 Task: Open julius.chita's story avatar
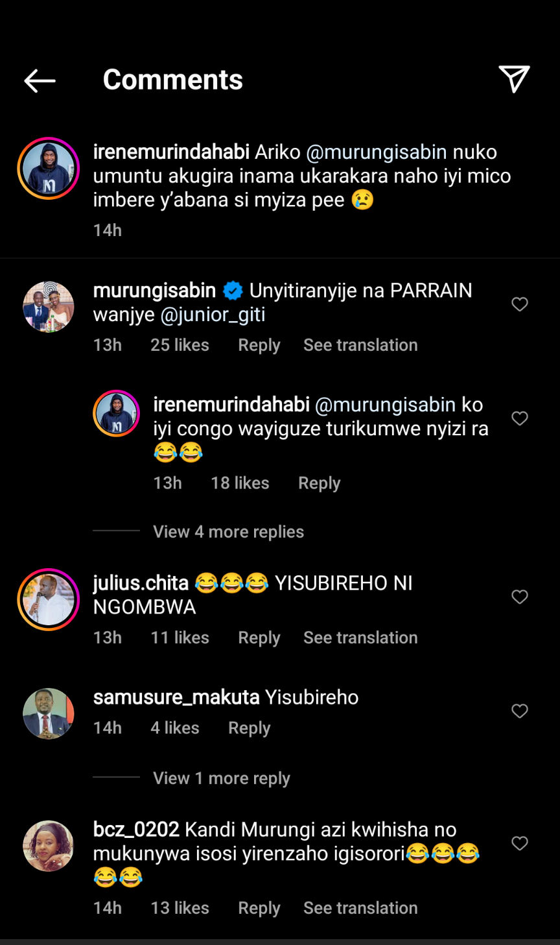pos(49,599)
